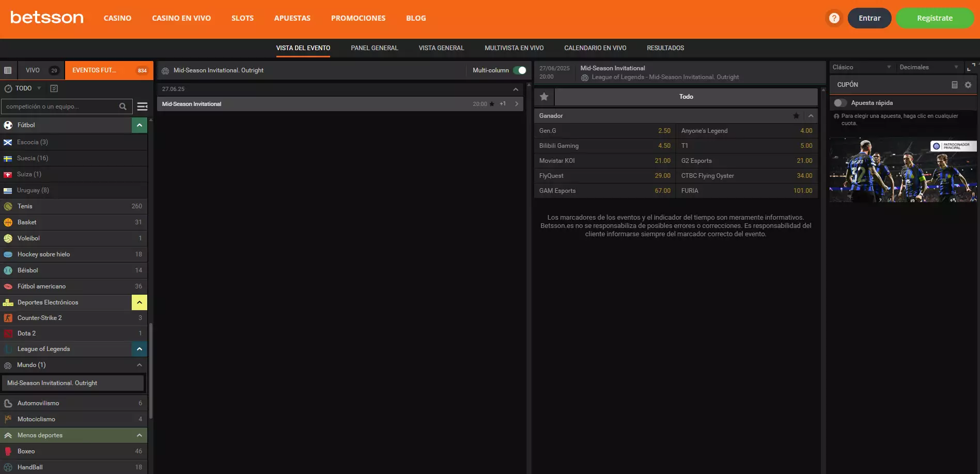Click the help question mark icon
Viewport: 980px width, 474px height.
834,18
